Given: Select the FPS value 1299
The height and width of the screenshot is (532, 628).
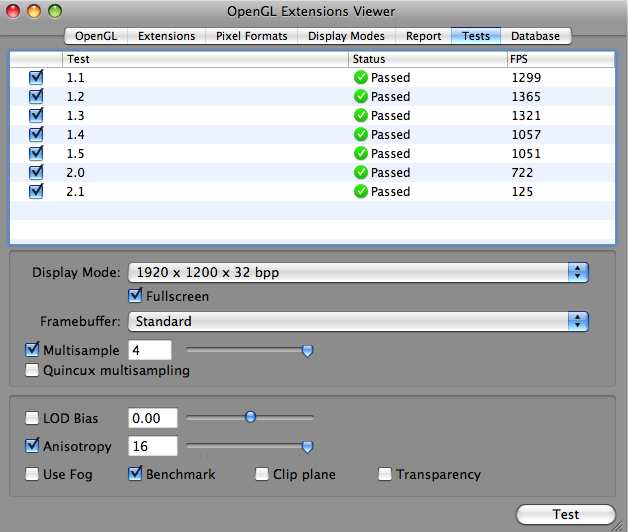Looking at the screenshot, I should pyautogui.click(x=526, y=78).
